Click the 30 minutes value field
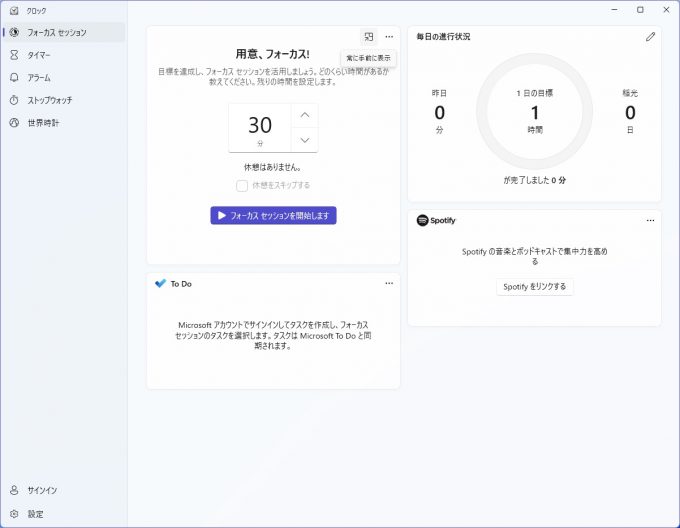The width and height of the screenshot is (680, 528). coord(260,128)
